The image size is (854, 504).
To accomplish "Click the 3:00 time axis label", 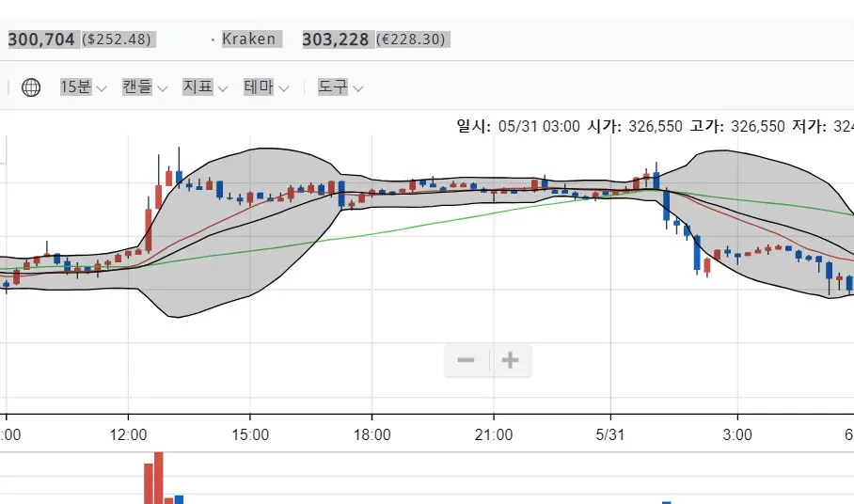I will (737, 434).
